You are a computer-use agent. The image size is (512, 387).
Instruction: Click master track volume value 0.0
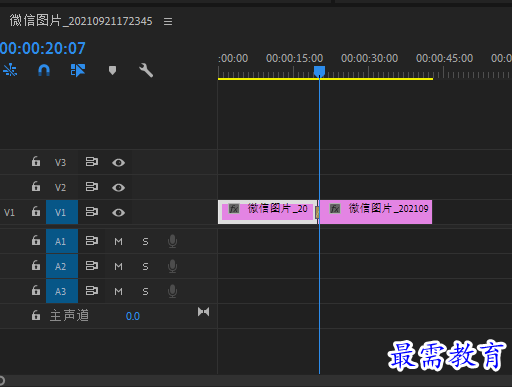[x=133, y=316]
